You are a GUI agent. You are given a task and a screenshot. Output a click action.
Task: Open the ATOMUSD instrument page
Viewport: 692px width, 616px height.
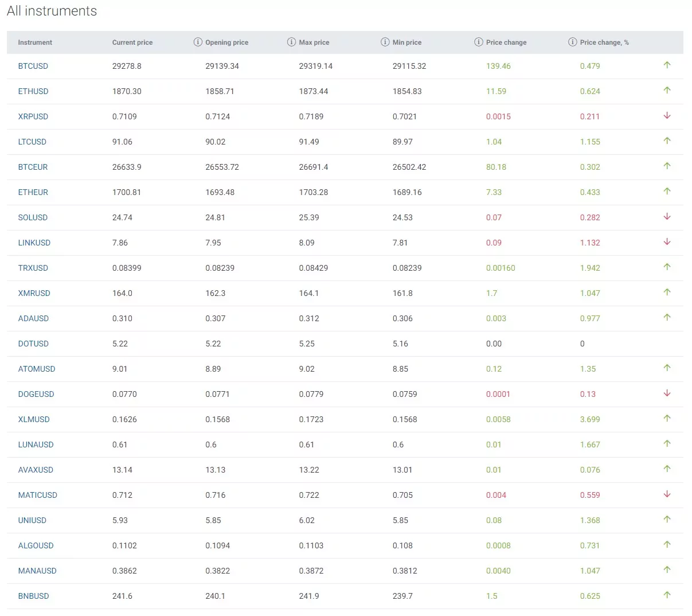[x=37, y=369]
